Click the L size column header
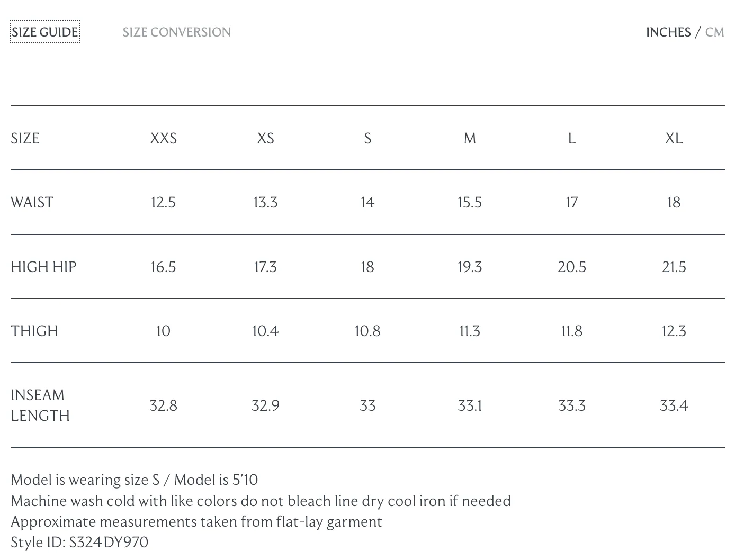753x560 pixels. (571, 139)
